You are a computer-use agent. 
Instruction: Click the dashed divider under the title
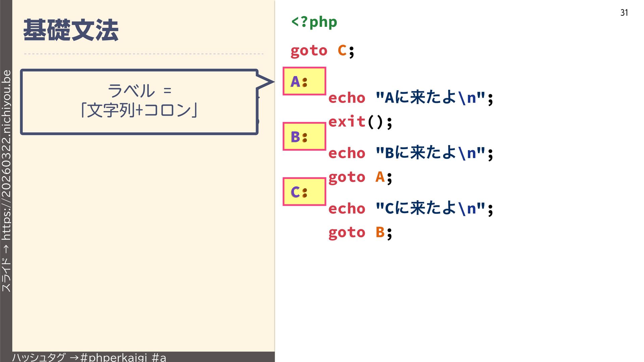click(x=144, y=54)
